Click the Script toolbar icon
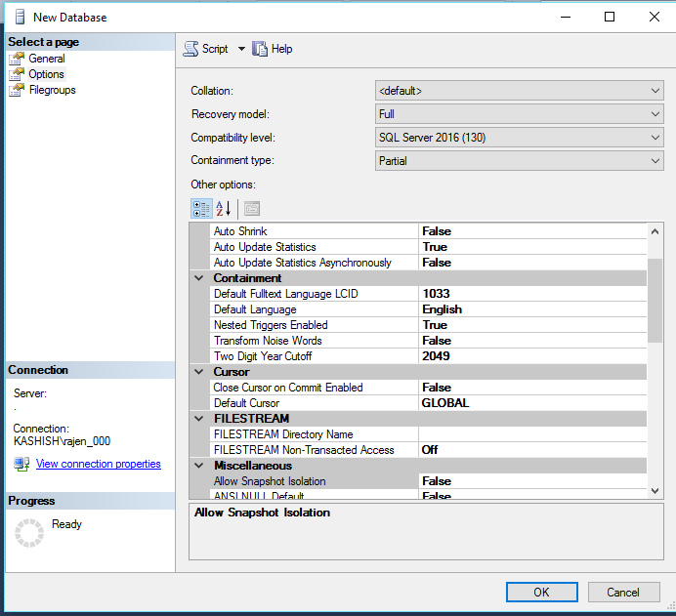676x616 pixels. (x=191, y=49)
